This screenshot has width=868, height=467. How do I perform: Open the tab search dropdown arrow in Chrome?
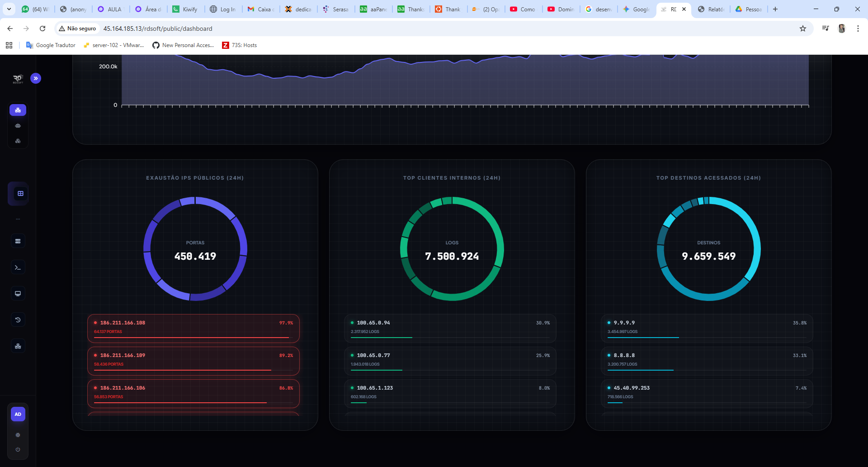pos(9,9)
